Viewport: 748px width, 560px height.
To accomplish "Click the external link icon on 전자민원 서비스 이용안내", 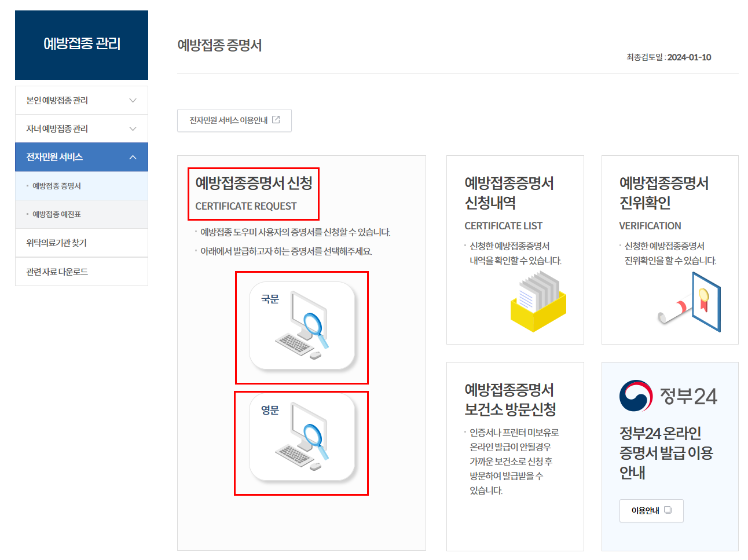I will point(276,120).
